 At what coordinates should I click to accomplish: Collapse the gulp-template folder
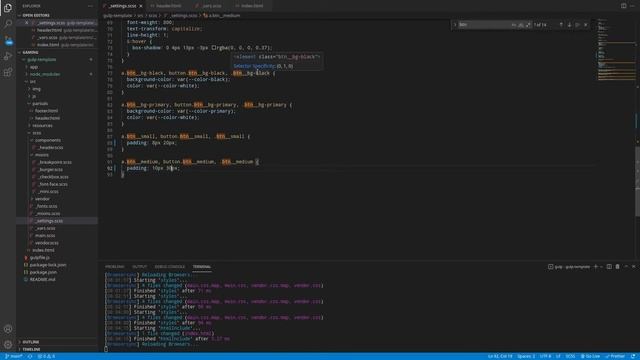point(42,60)
